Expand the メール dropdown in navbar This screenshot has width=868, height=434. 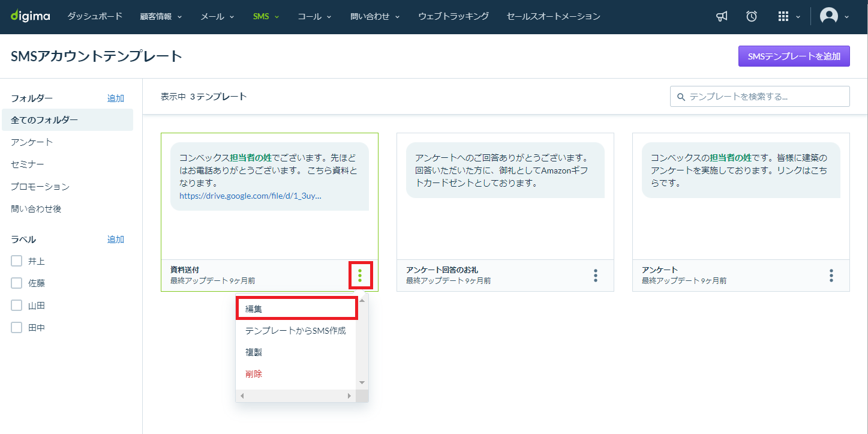(217, 16)
